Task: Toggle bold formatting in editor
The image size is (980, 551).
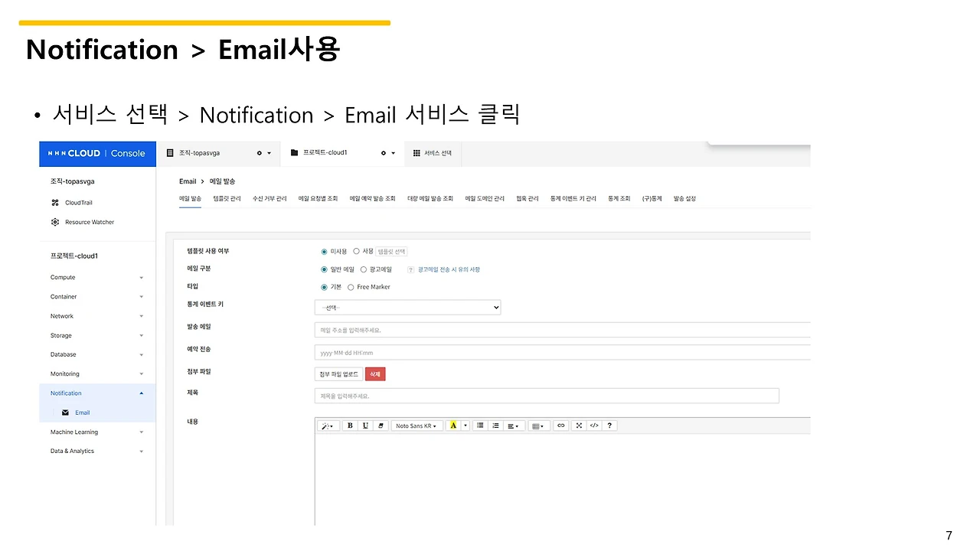Action: 350,425
